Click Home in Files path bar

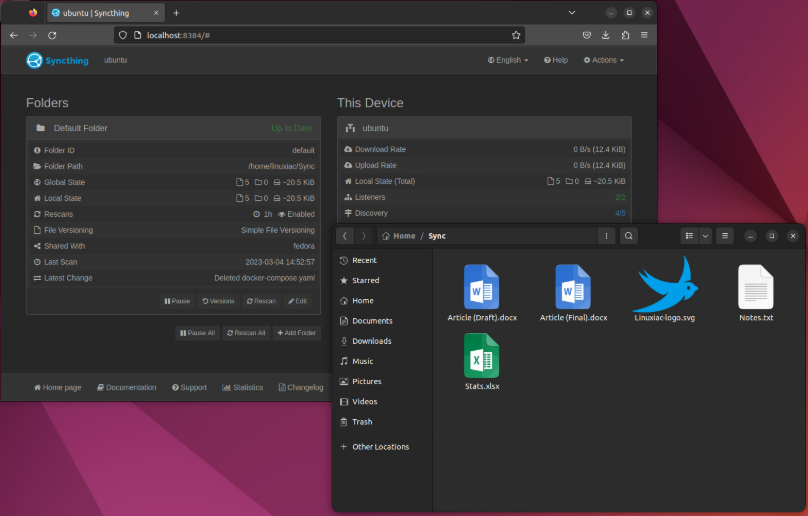(398, 236)
